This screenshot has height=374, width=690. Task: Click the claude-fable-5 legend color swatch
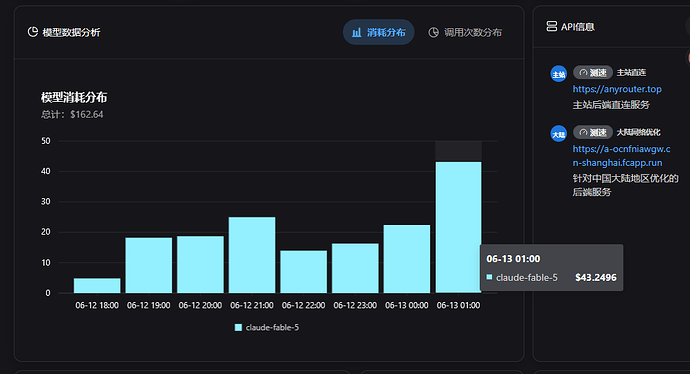(239, 327)
